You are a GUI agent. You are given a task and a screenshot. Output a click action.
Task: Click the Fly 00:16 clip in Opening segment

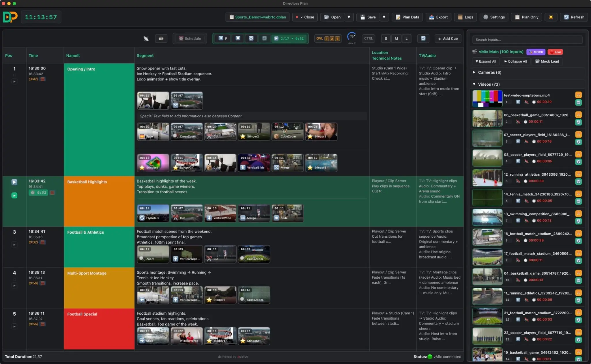(x=153, y=100)
